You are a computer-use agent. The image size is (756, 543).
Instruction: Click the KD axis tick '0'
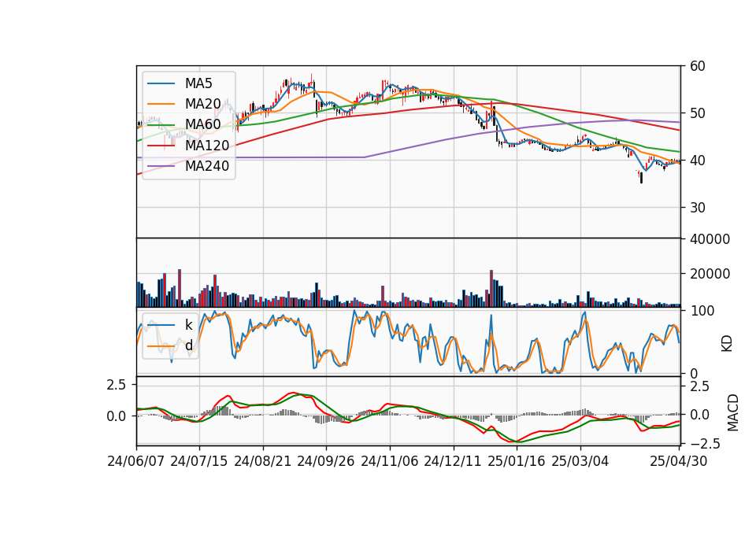coord(693,373)
